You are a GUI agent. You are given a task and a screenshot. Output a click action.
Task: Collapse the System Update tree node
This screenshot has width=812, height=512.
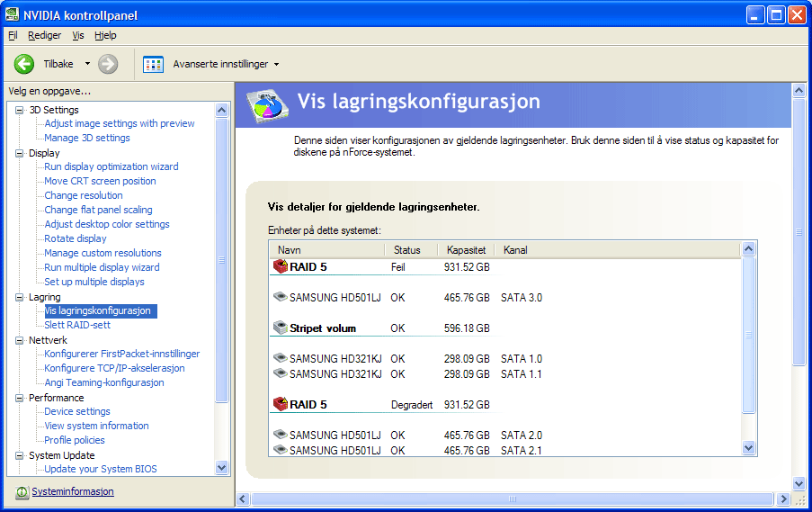click(19, 455)
